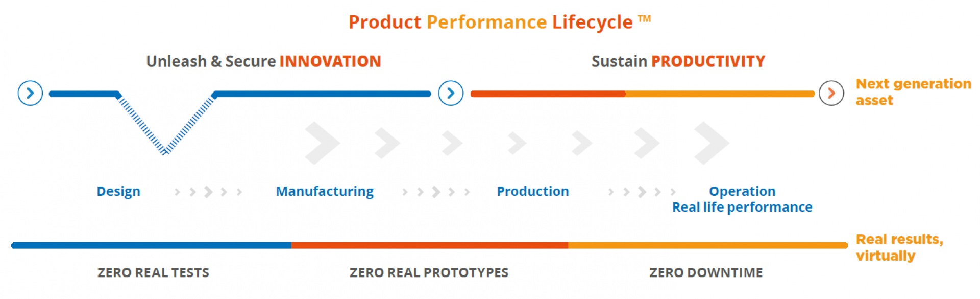Viewport: 980px width, 299px height.
Task: Click small arrows between Production and Operation
Action: pos(642,192)
